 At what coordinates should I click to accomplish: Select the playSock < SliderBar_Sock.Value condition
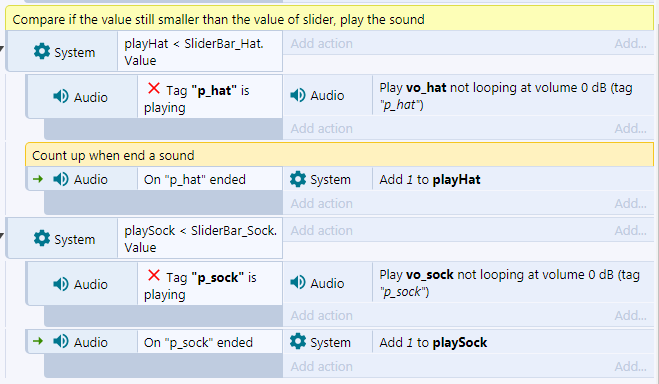tap(200, 239)
